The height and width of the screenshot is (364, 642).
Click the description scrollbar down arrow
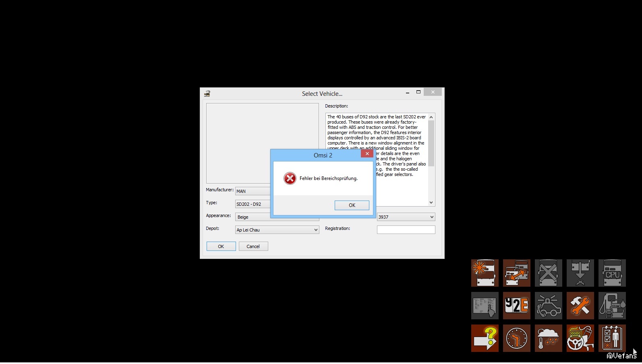pyautogui.click(x=431, y=203)
